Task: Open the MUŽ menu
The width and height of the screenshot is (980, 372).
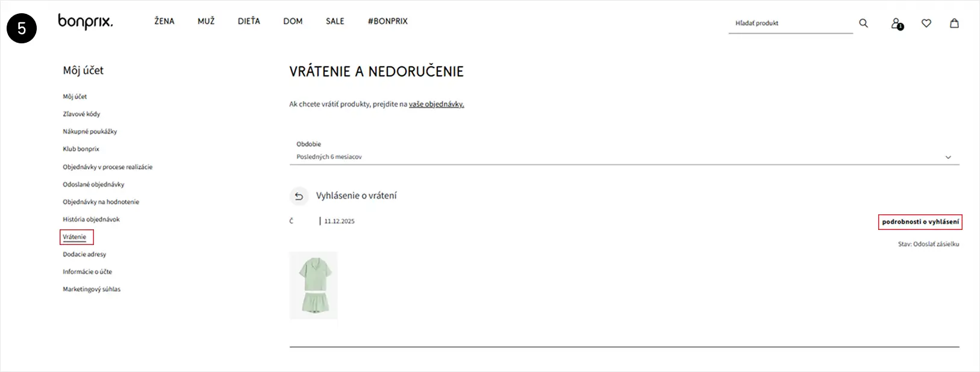Action: pyautogui.click(x=206, y=21)
